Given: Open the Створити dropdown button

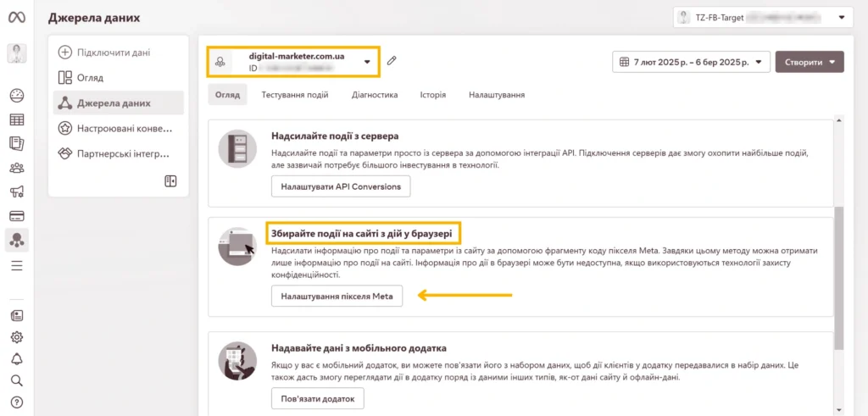Looking at the screenshot, I should click(x=810, y=62).
